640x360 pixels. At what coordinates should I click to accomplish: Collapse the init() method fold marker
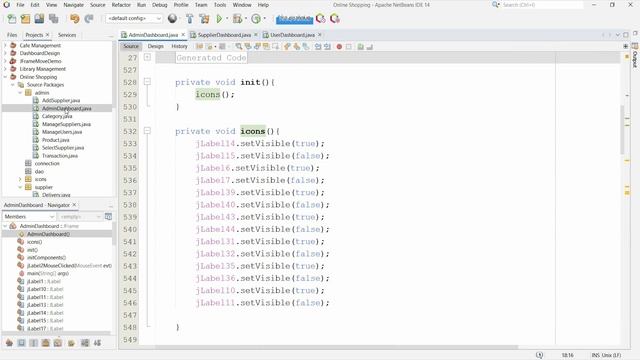[x=147, y=82]
